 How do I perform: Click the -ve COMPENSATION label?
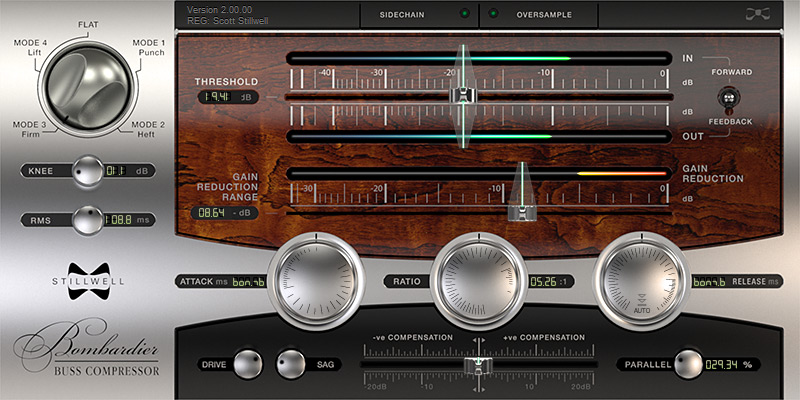pos(413,337)
